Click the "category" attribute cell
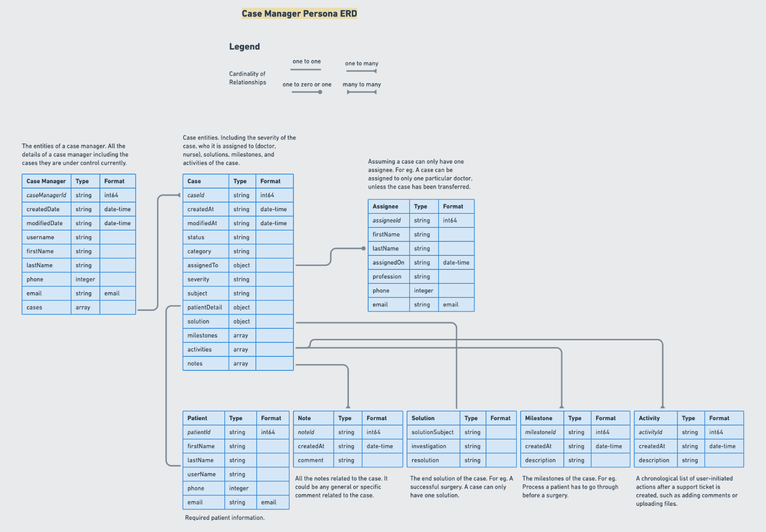Screen dimensions: 766x532 [x=206, y=251]
